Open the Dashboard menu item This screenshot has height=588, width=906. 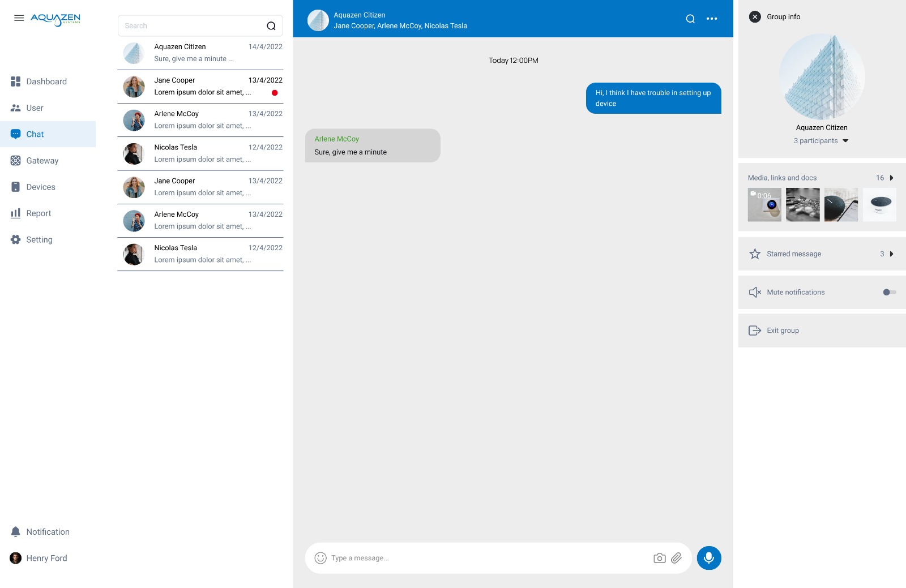pyautogui.click(x=46, y=81)
